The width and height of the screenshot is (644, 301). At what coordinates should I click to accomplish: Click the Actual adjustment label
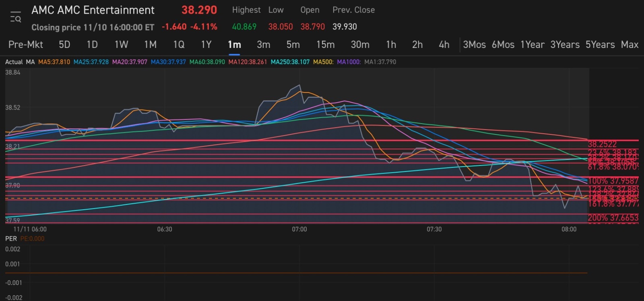(14, 62)
